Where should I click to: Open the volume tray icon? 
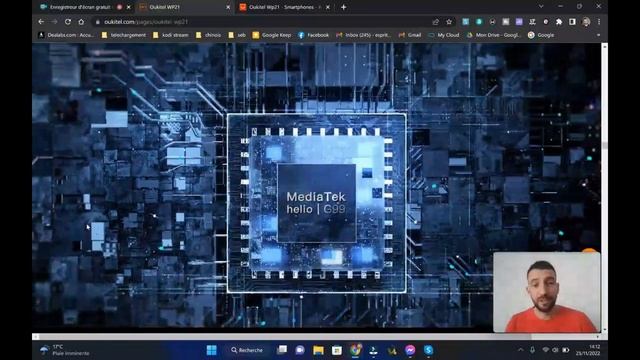(555, 350)
